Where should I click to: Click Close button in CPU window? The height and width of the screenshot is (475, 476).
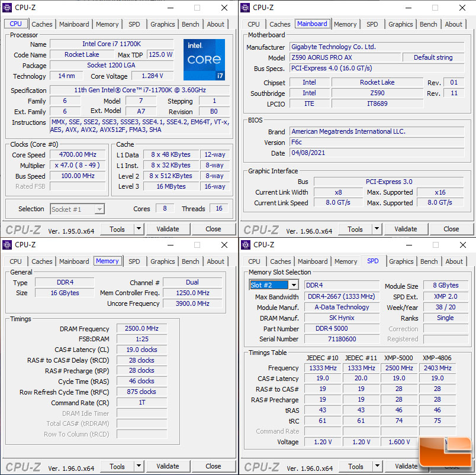tap(213, 229)
